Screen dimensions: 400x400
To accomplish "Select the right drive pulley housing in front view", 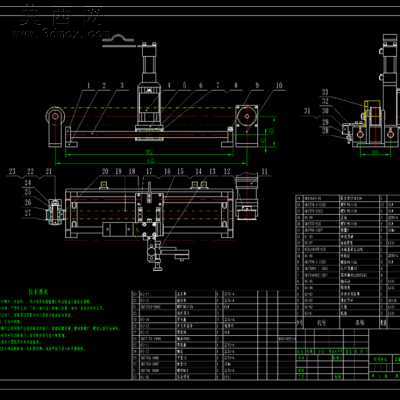I will 247,126.
